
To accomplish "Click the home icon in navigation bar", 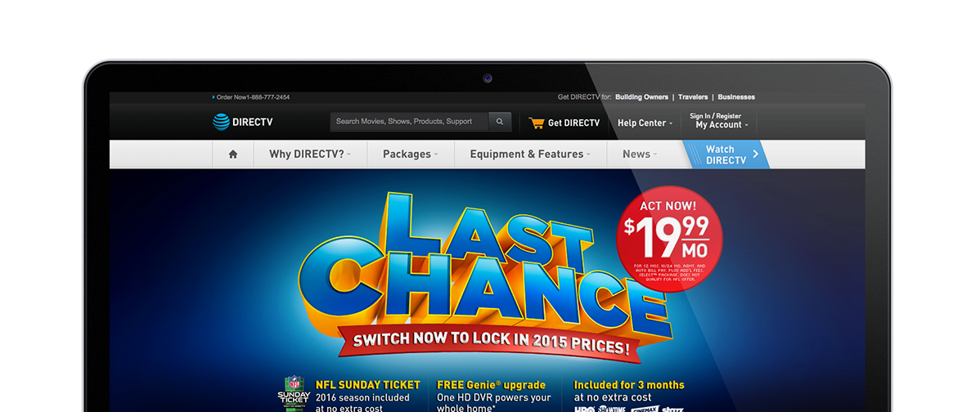I will tap(233, 154).
